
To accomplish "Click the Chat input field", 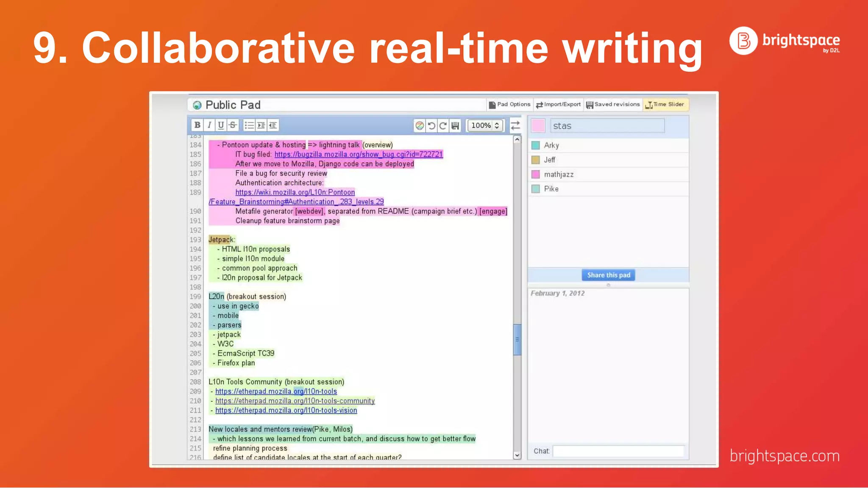I will pos(618,451).
